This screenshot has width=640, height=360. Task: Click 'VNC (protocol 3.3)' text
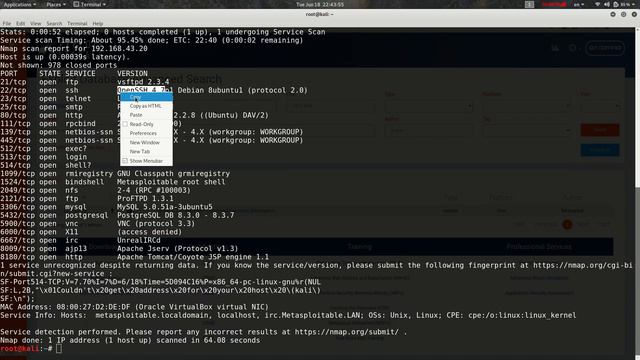tap(156, 224)
